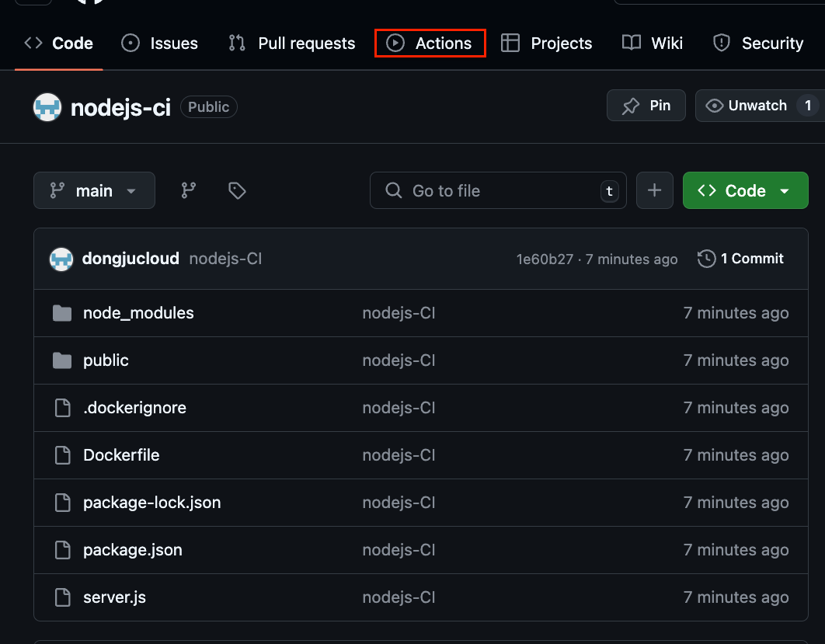This screenshot has height=644, width=825.
Task: Go to the Actions tab
Action: [430, 44]
